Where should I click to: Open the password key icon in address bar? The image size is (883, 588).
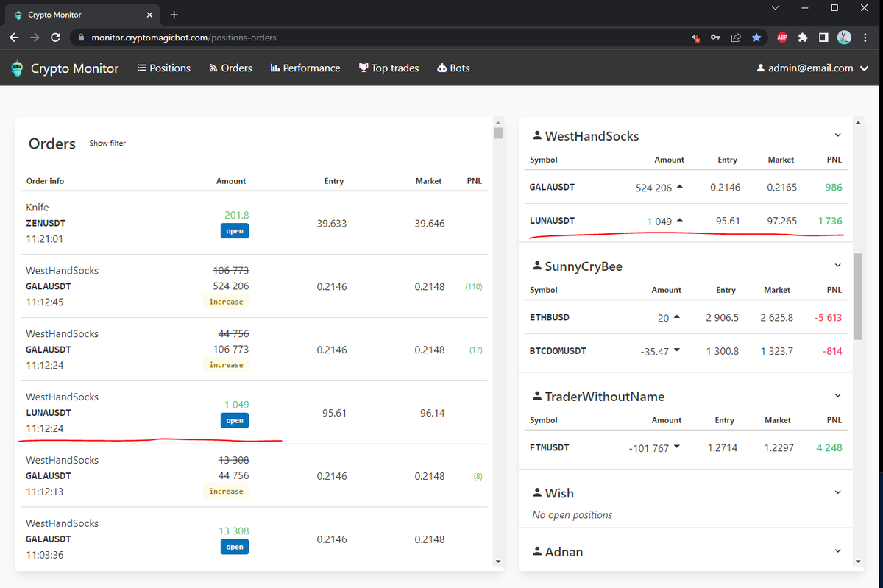click(715, 38)
